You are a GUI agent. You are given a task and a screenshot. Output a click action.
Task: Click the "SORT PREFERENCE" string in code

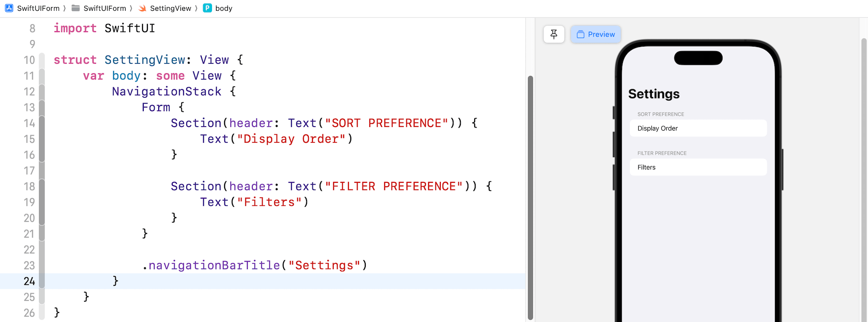(x=387, y=123)
